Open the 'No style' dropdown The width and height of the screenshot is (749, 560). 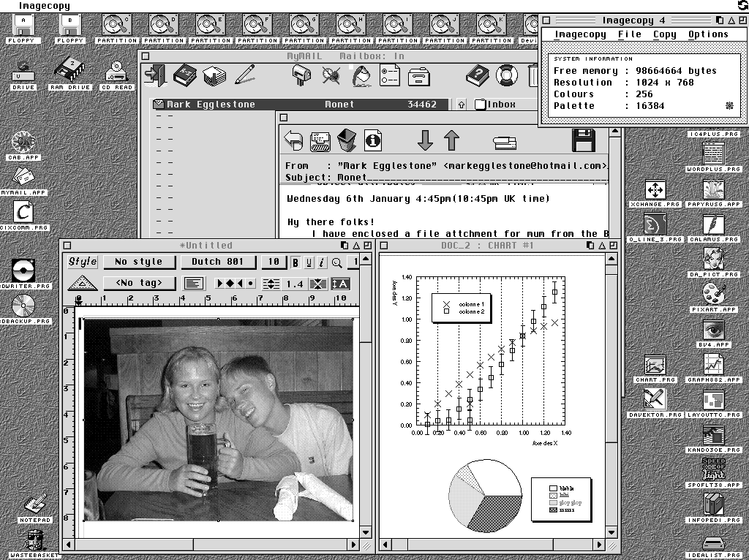click(x=139, y=262)
